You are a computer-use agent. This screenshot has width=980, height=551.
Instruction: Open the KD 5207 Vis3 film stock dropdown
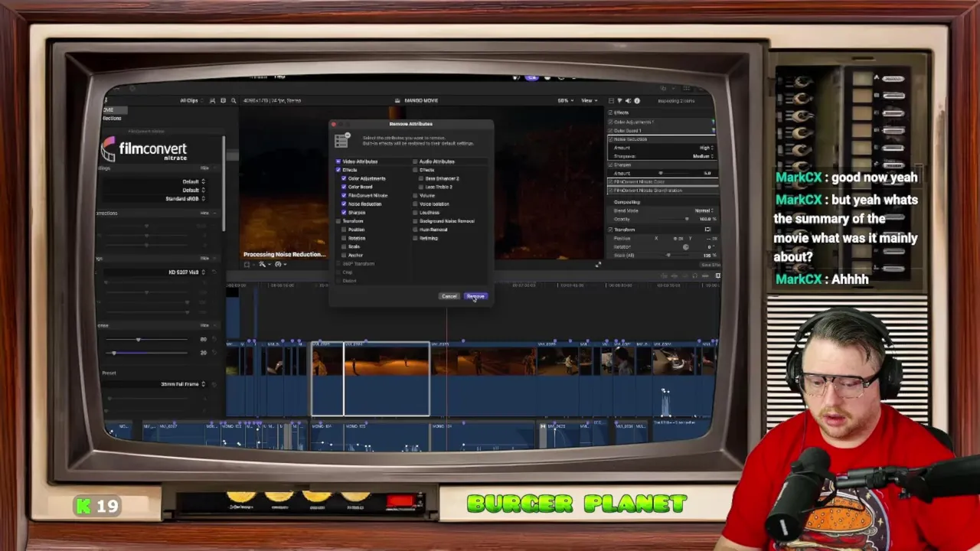[187, 272]
